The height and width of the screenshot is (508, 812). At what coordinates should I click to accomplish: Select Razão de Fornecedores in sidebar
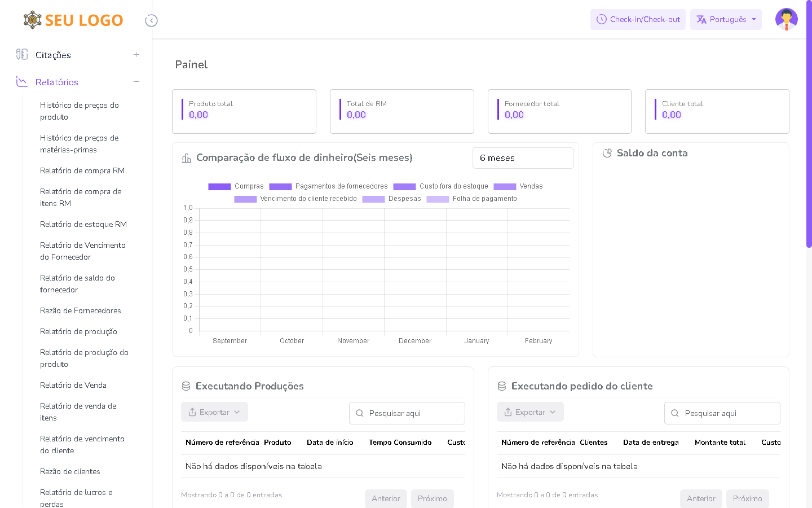pos(81,310)
